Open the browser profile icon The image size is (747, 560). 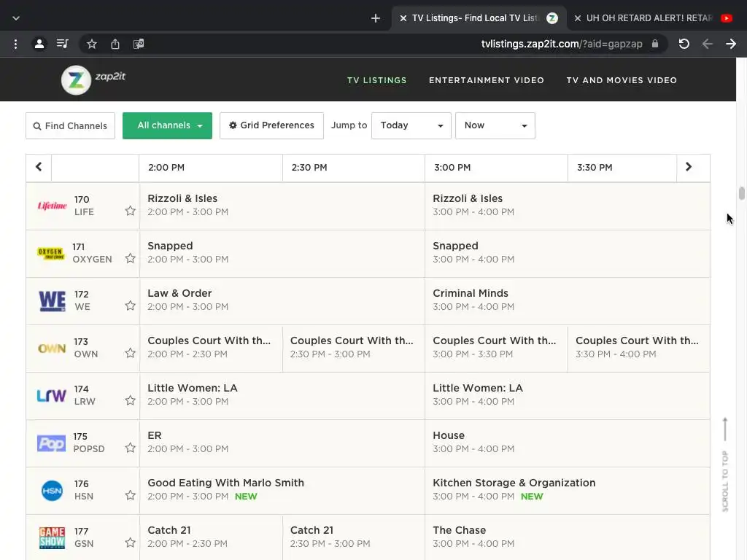39,44
